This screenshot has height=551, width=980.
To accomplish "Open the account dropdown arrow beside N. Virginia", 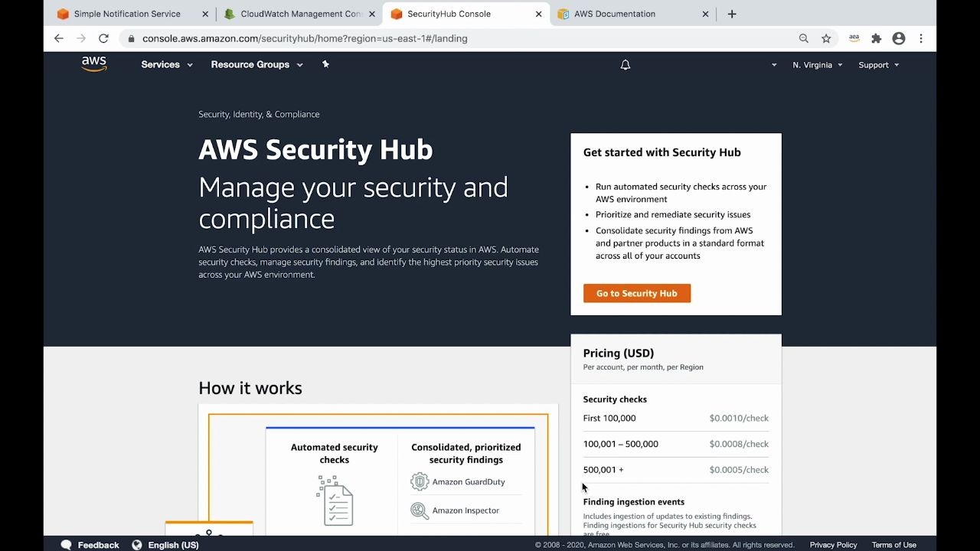I will (774, 65).
